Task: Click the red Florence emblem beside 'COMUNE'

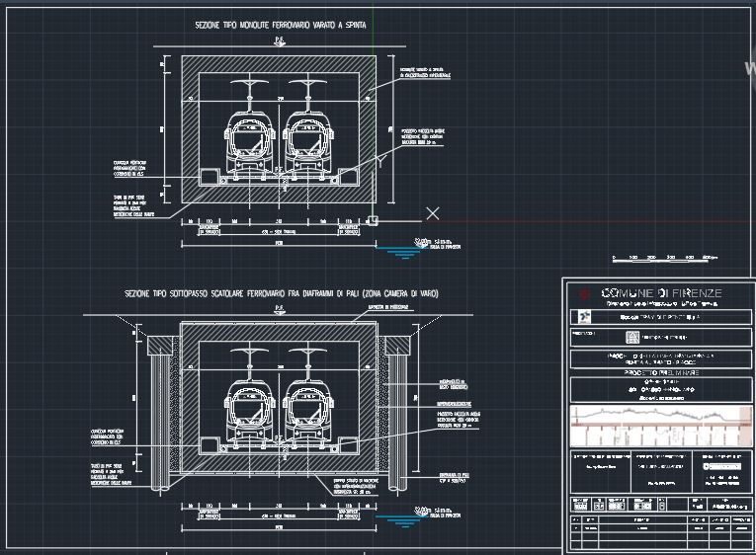Action: (x=585, y=293)
